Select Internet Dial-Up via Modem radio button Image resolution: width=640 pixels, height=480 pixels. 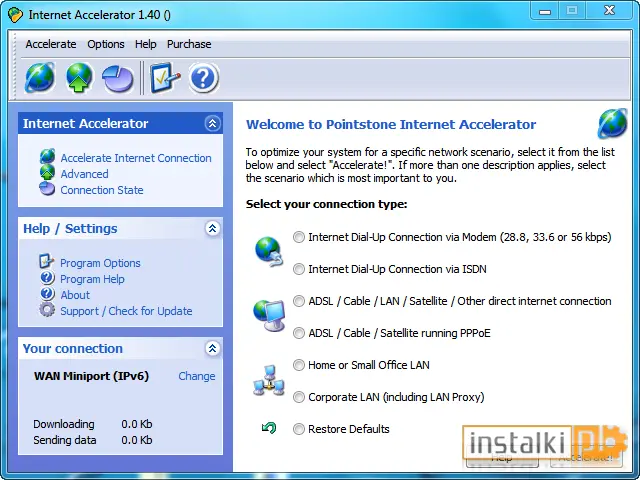pos(299,237)
